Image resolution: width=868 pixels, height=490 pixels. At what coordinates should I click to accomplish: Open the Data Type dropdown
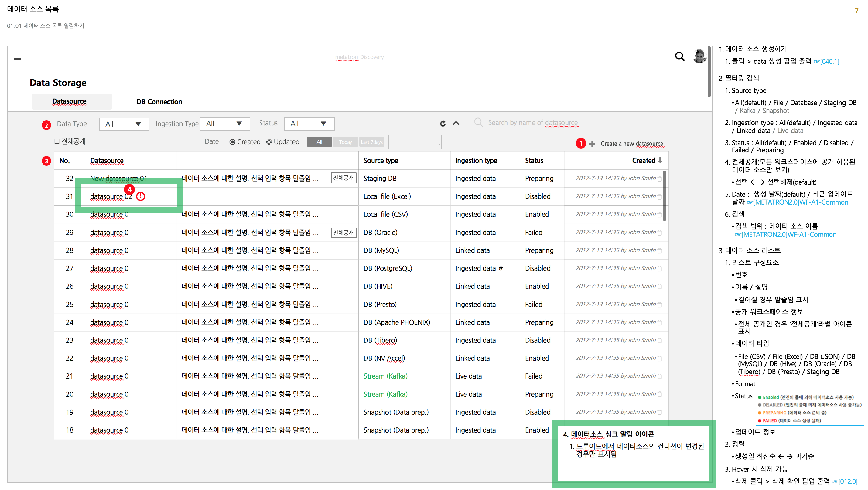click(x=124, y=124)
